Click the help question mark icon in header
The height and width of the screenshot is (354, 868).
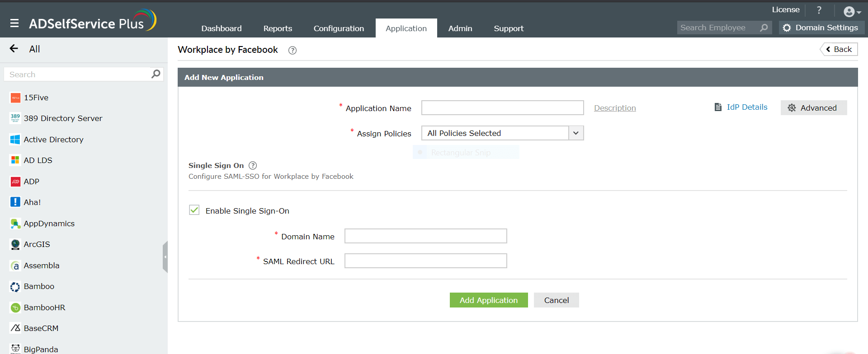(819, 10)
